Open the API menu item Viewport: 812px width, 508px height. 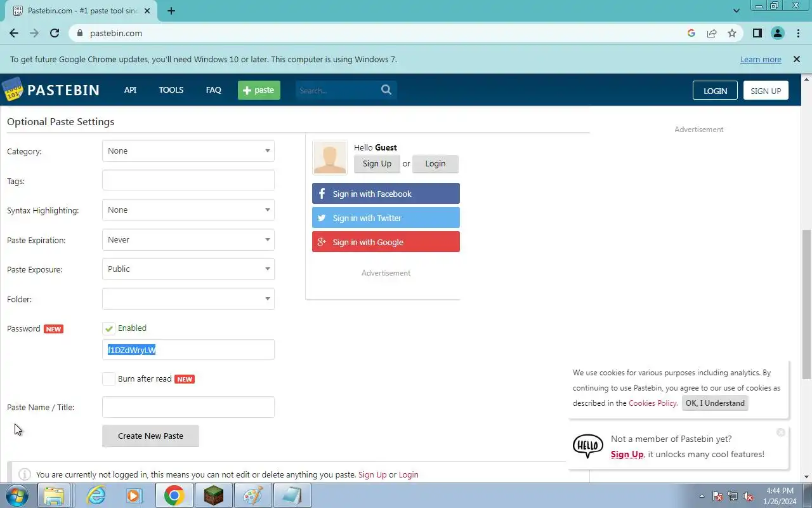130,90
